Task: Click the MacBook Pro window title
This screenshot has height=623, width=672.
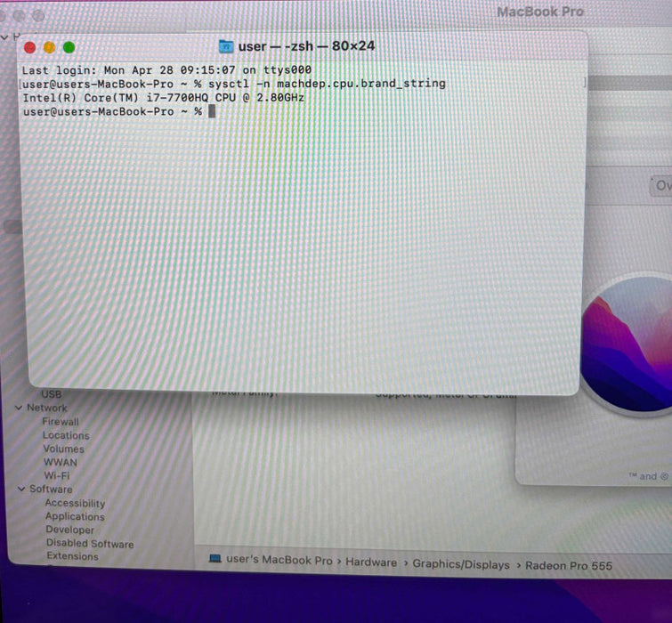Action: pos(540,12)
